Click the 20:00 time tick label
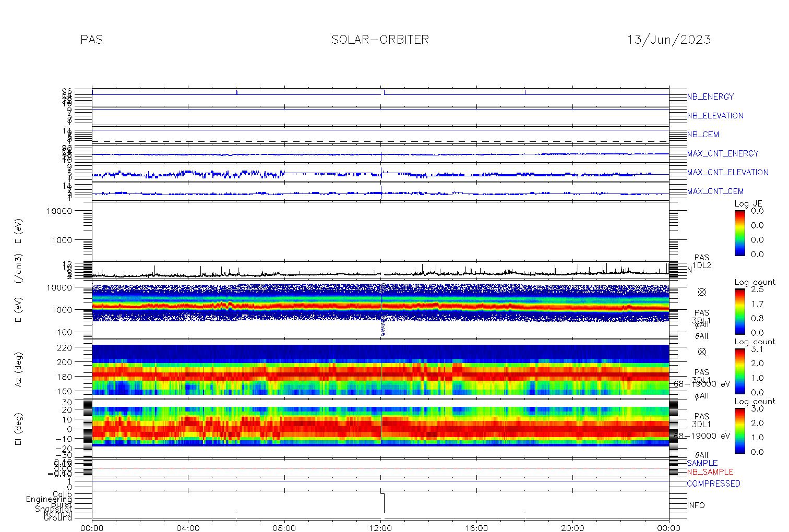 572,527
